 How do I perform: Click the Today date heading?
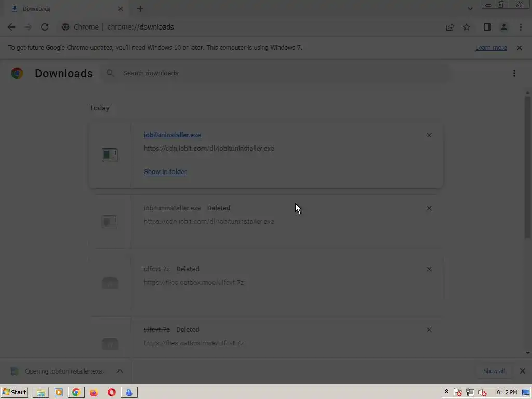click(99, 108)
